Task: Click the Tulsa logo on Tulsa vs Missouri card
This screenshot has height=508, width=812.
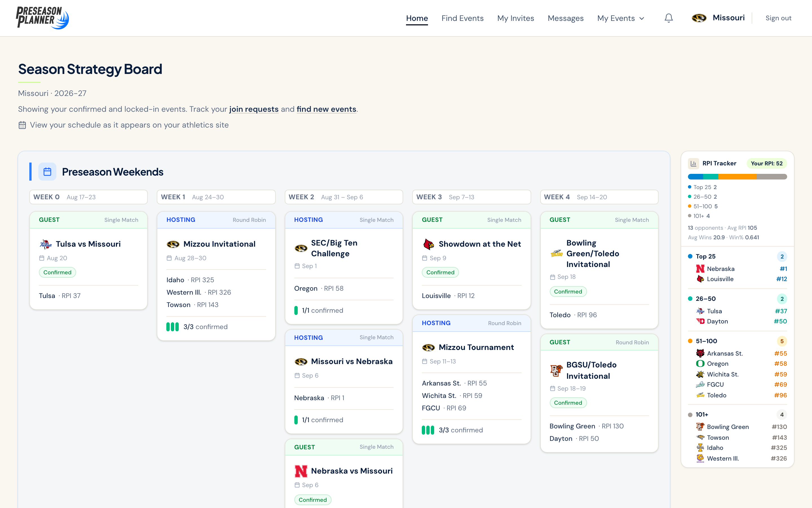Action: tap(46, 244)
